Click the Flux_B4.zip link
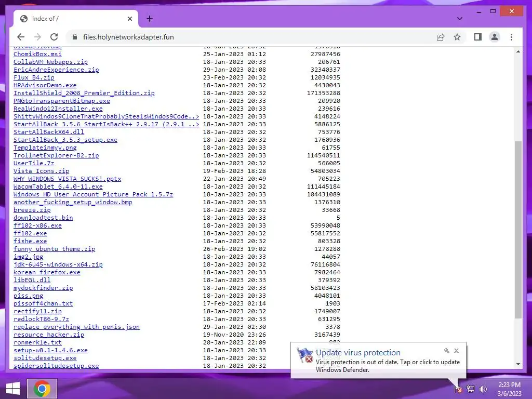 (34, 77)
